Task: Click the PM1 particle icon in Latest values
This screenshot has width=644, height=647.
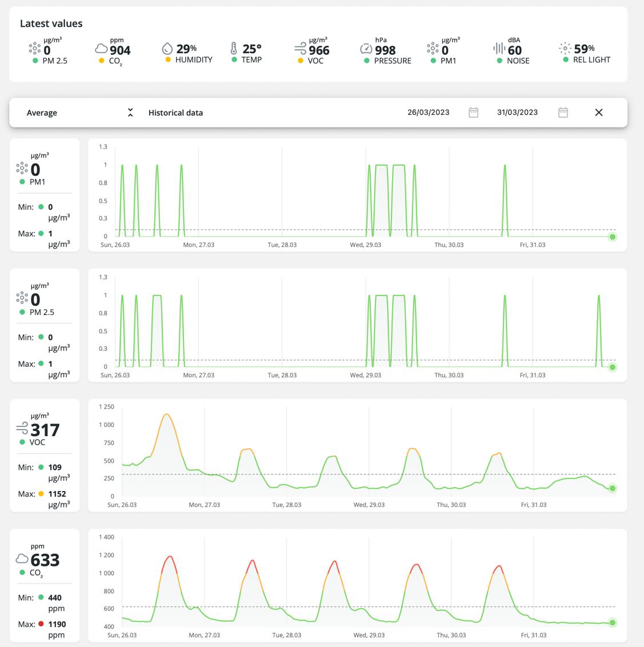Action: coord(433,48)
